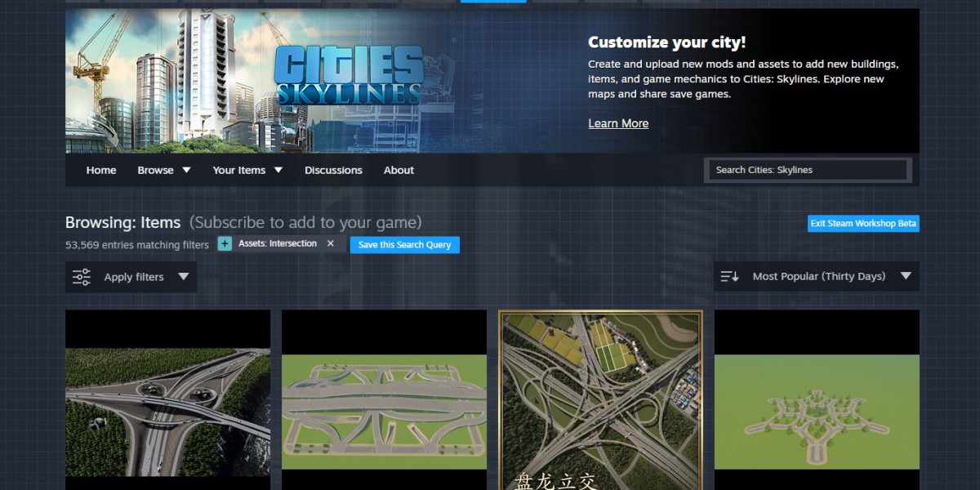Screen dimensions: 980x490
Task: Click the plus icon on Assets: Intersection tag
Action: (225, 244)
